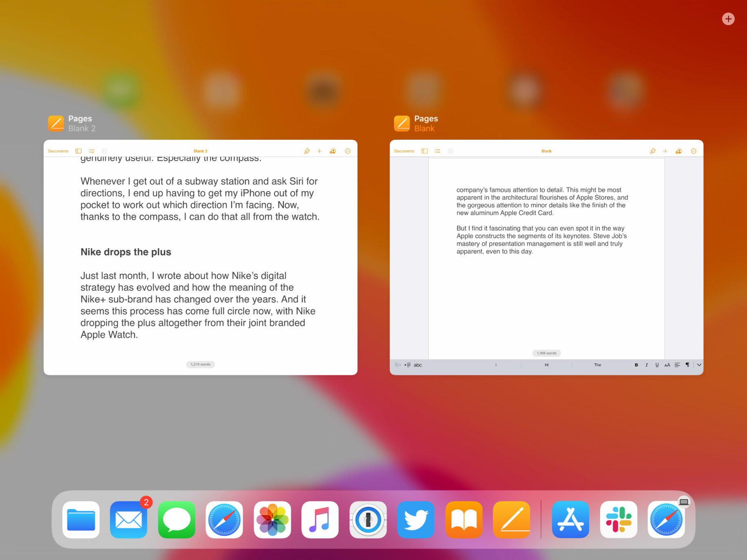Screen dimensions: 747x560
Task: Toggle italic formatting in the shortcut bar
Action: click(647, 365)
